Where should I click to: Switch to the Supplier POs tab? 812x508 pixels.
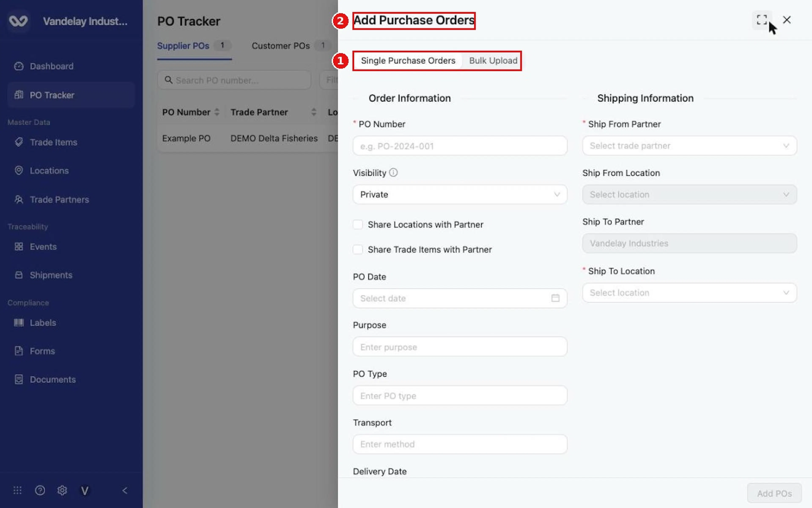click(x=194, y=46)
